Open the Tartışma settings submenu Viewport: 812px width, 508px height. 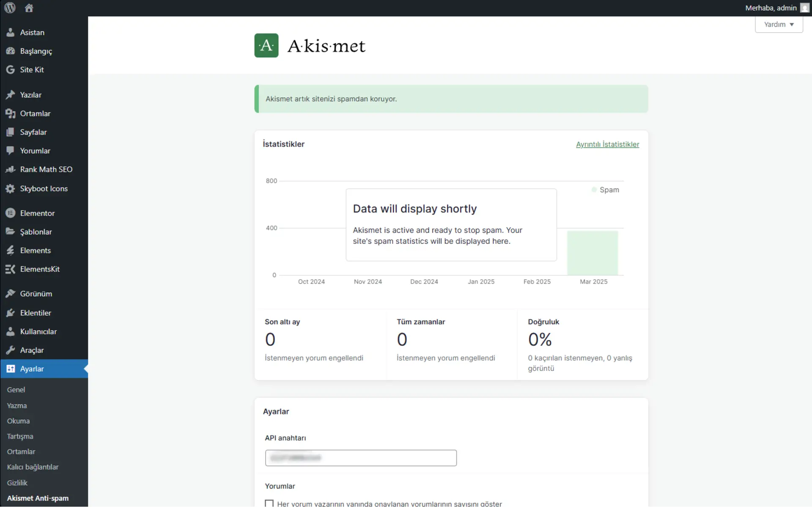tap(20, 437)
